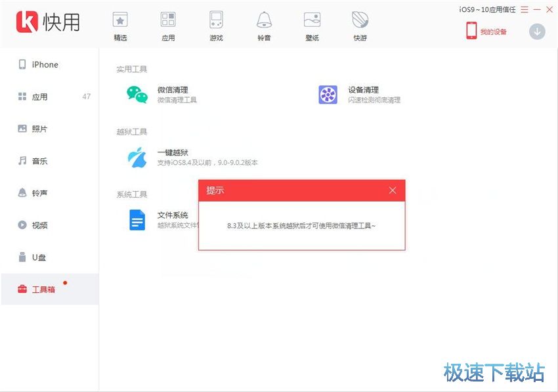The image size is (558, 392).
Task: Click the 闪速检测彻底清理 description text
Action: pyautogui.click(x=374, y=100)
